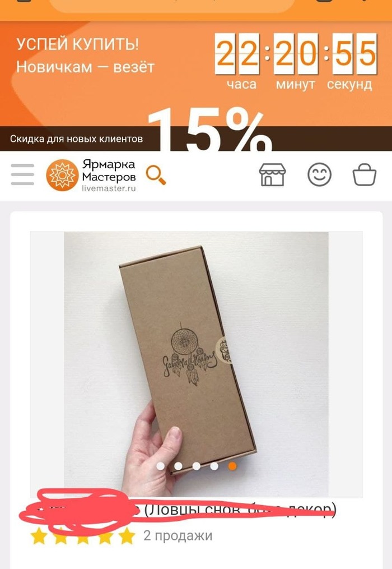Select the second carousel dot
392x569 pixels.
point(178,466)
